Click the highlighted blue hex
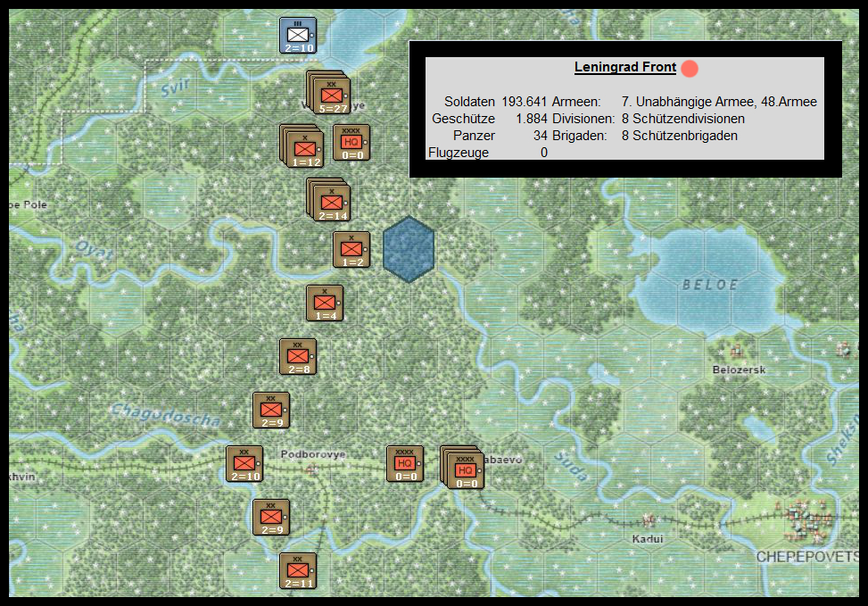This screenshot has height=606, width=868. coord(409,249)
